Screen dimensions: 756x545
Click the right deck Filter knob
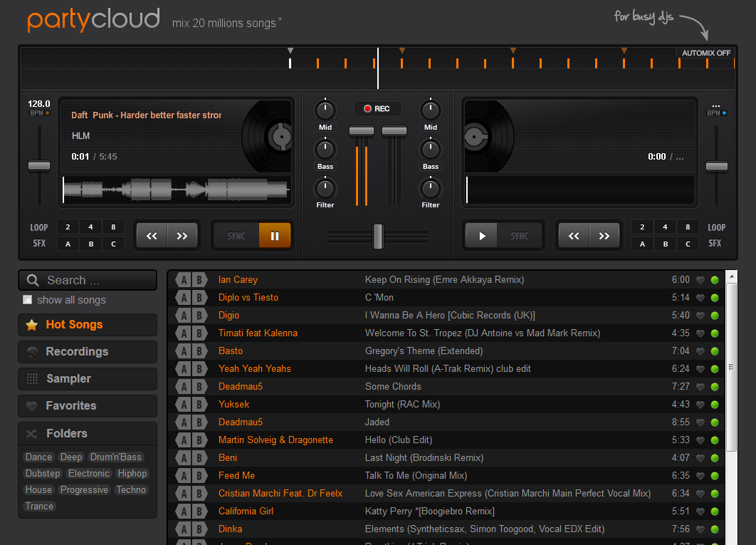tap(430, 188)
